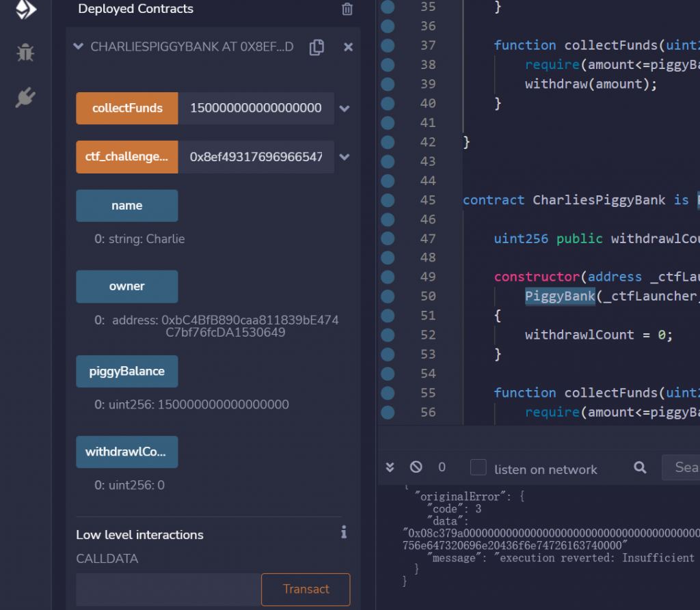Open the Plugin Manager plug icon
700x610 pixels.
pyautogui.click(x=26, y=98)
